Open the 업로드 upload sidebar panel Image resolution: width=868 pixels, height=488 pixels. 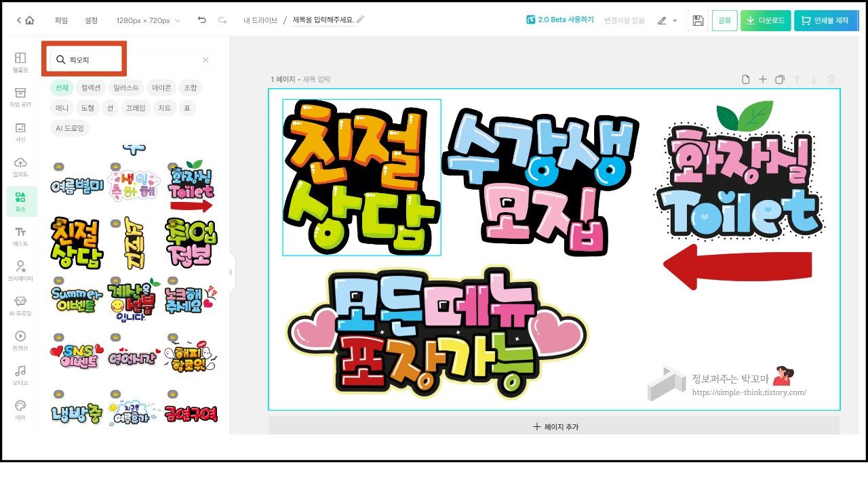pos(20,167)
